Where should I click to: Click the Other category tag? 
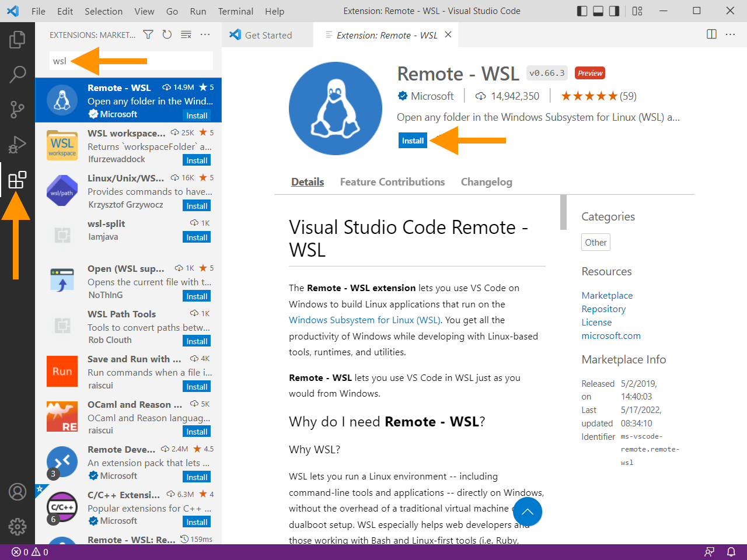(x=596, y=243)
